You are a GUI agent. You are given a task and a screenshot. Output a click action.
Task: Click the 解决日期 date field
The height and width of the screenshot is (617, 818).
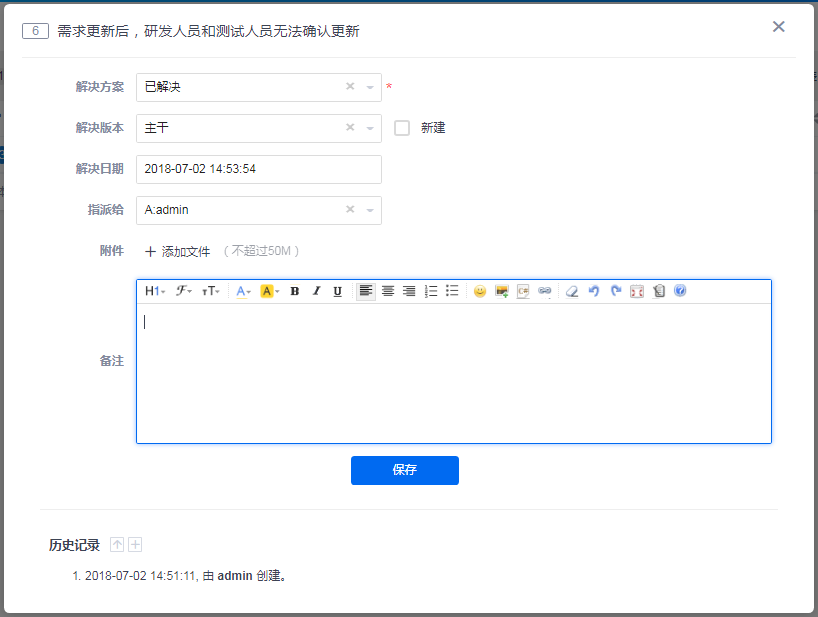coord(259,169)
